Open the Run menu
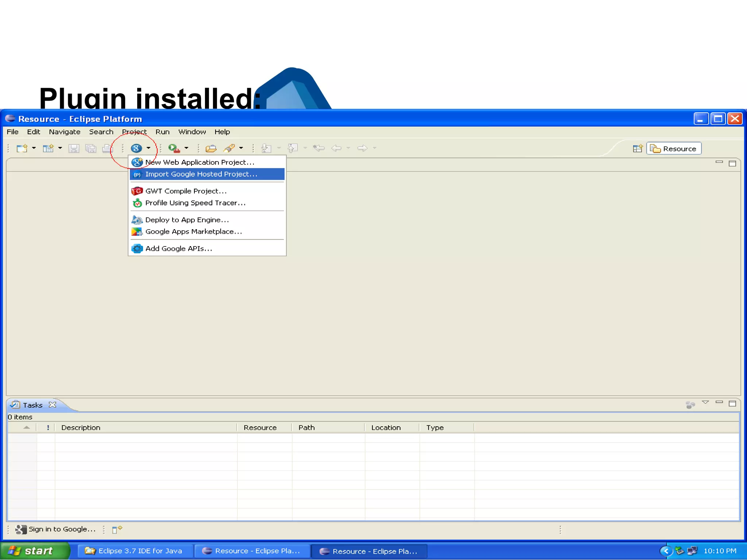747x560 pixels. [162, 132]
